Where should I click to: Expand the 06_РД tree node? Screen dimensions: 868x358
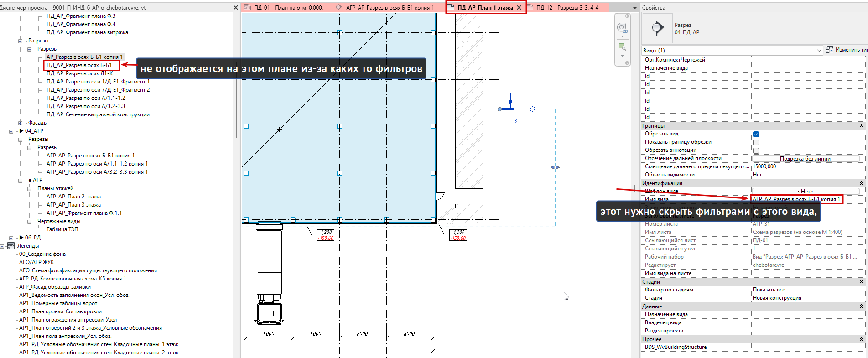[11, 238]
